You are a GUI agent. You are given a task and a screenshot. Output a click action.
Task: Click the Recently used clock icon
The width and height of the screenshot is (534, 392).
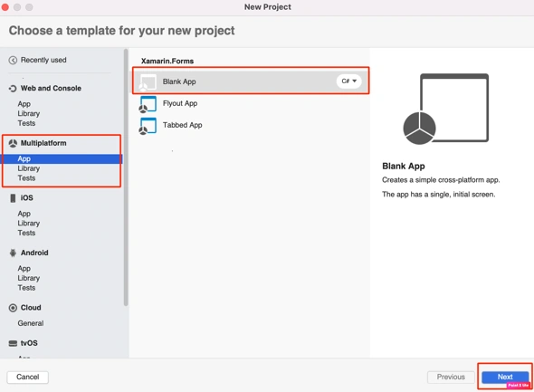(x=13, y=61)
